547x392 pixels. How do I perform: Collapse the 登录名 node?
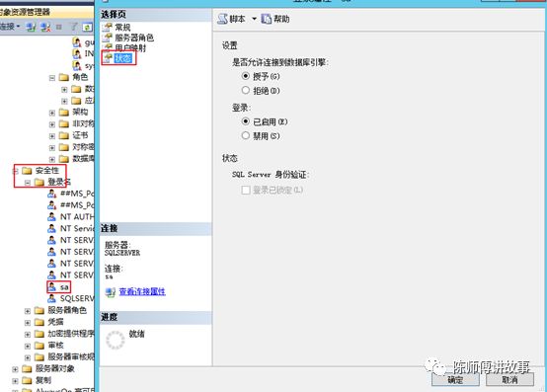(x=28, y=183)
